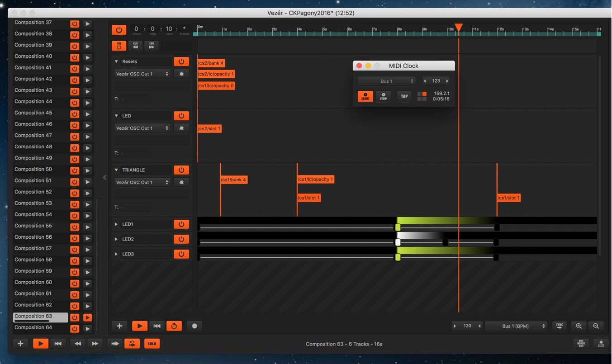This screenshot has height=364, width=612.
Task: Click the AUTO burst icon in the bottom bar
Action: tap(601, 344)
